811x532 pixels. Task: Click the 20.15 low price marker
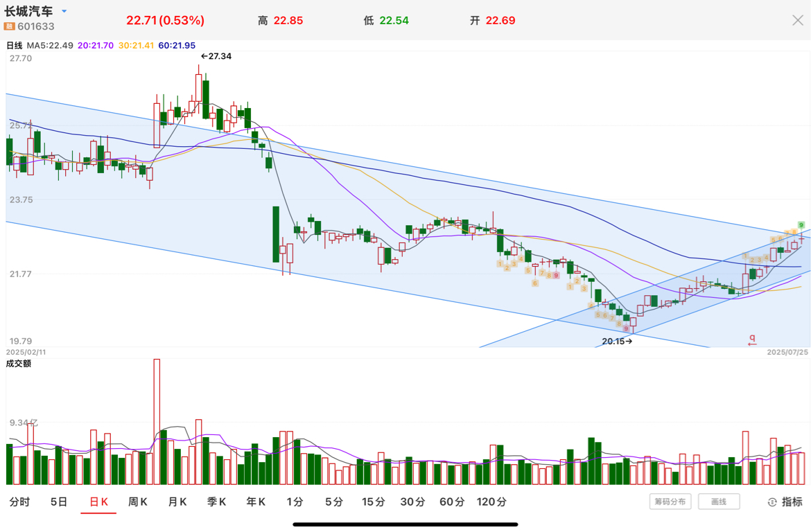point(617,342)
